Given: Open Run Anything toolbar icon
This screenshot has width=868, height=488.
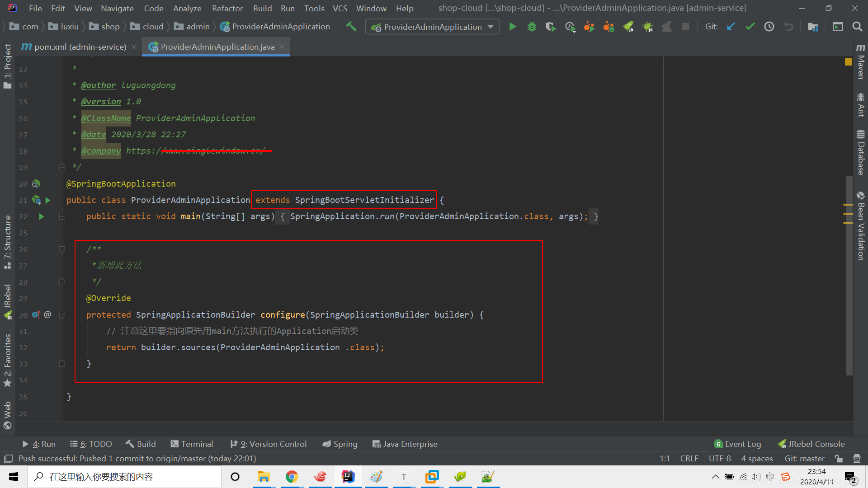Looking at the screenshot, I should [838, 27].
